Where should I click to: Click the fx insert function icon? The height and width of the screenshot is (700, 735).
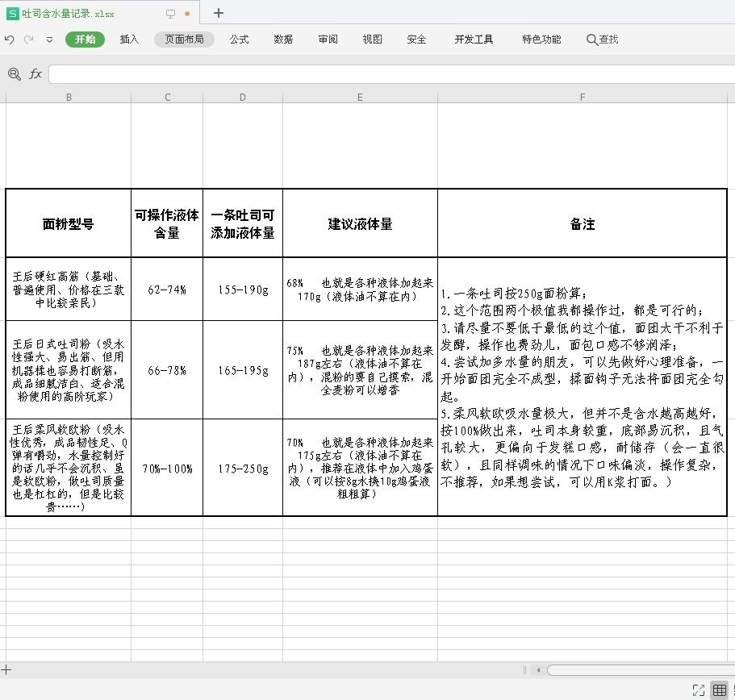(35, 73)
